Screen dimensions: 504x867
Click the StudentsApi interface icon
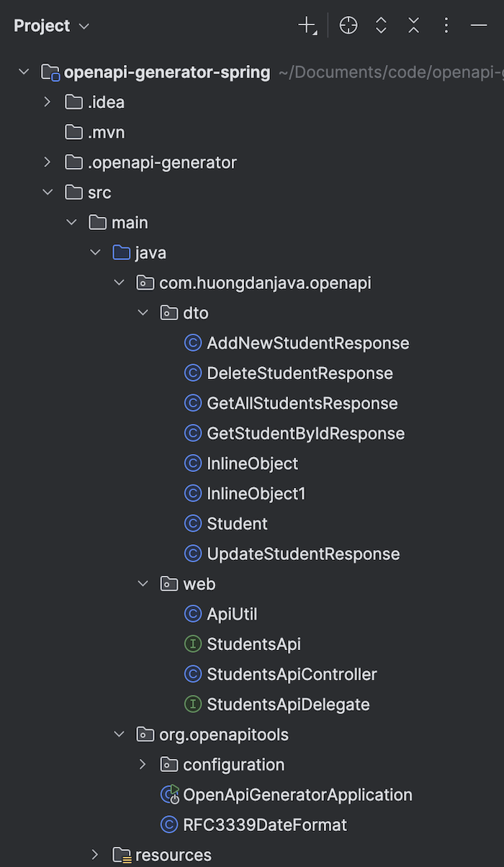[x=192, y=644]
